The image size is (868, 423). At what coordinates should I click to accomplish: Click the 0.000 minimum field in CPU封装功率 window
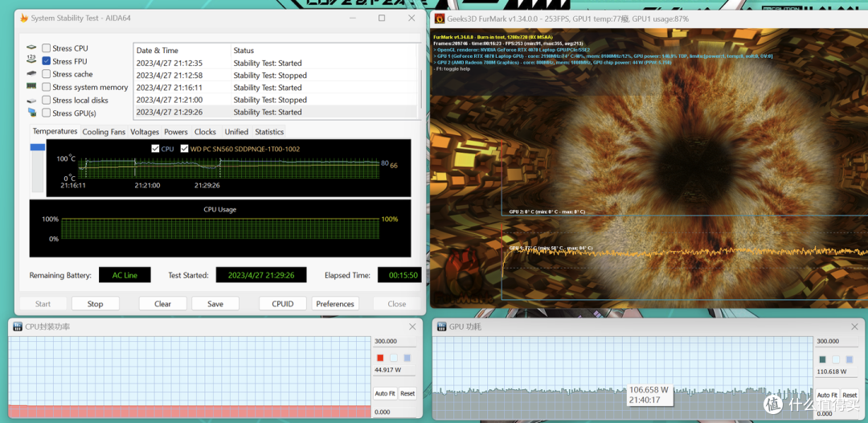pos(395,412)
